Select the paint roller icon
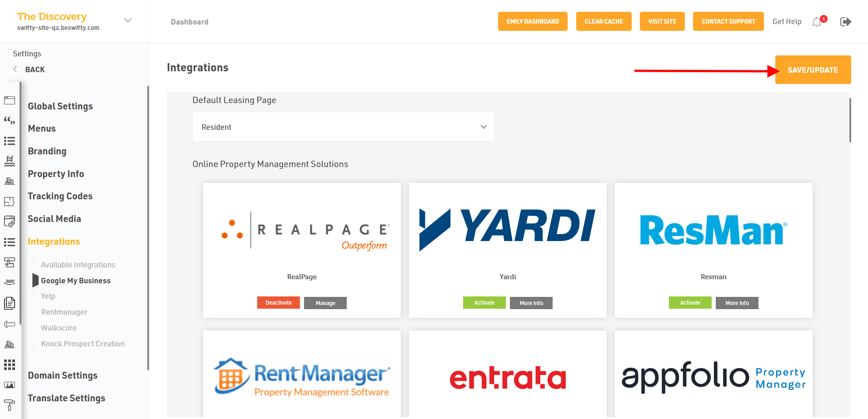868x419 pixels. (10, 404)
